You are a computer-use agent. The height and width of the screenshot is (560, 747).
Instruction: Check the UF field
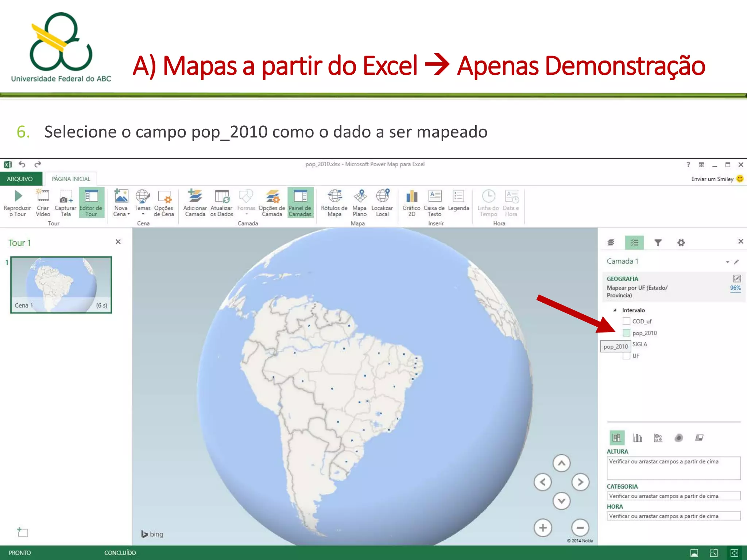pos(626,356)
